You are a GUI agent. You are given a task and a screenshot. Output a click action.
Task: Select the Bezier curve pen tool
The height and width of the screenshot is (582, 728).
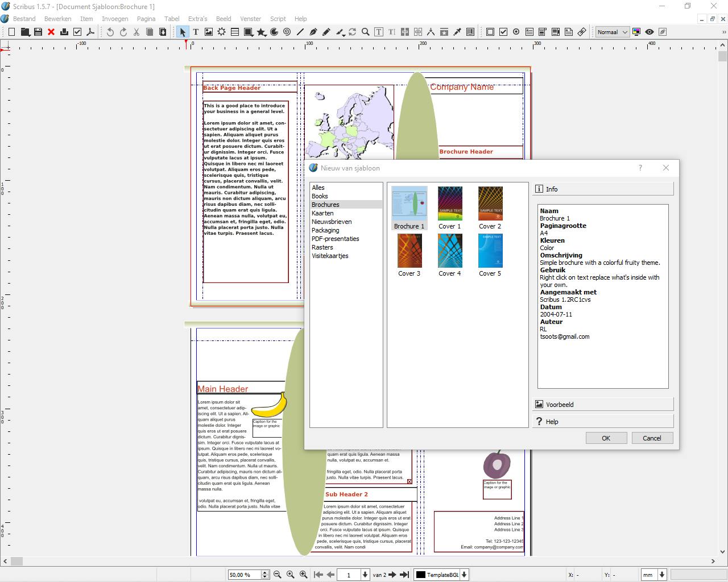coord(313,32)
